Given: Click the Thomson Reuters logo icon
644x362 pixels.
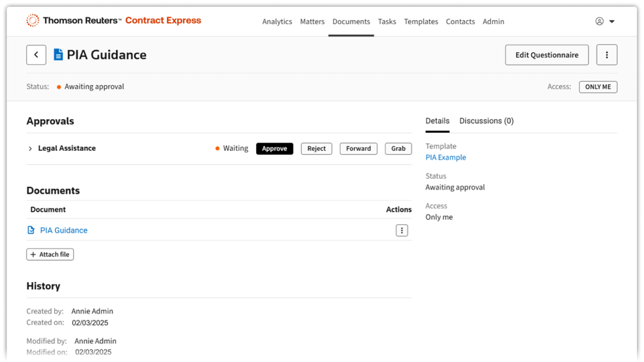Looking at the screenshot, I should click(x=33, y=21).
